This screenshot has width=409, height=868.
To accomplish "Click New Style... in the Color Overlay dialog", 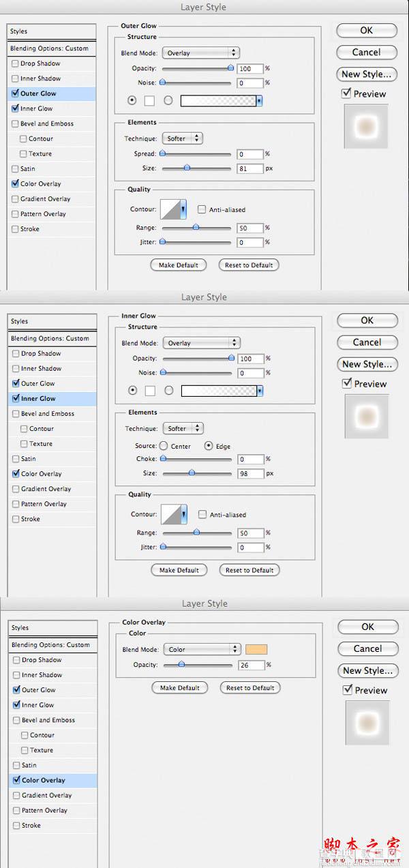I will tap(368, 670).
